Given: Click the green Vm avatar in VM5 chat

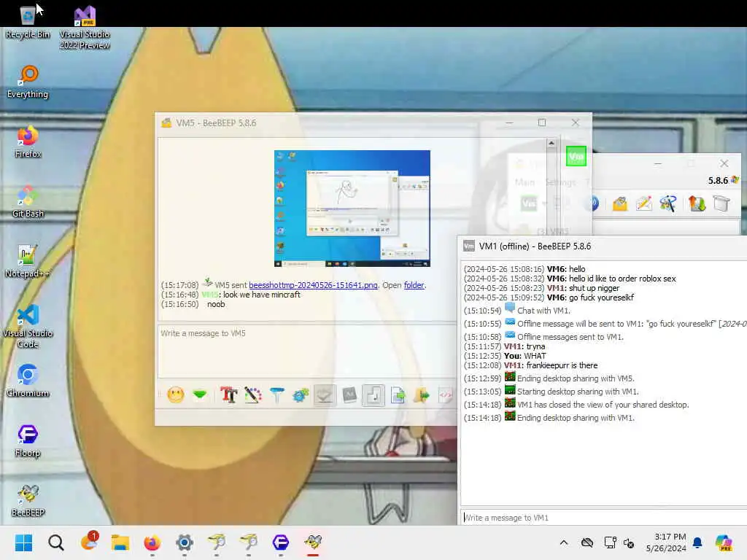Looking at the screenshot, I should coord(576,156).
